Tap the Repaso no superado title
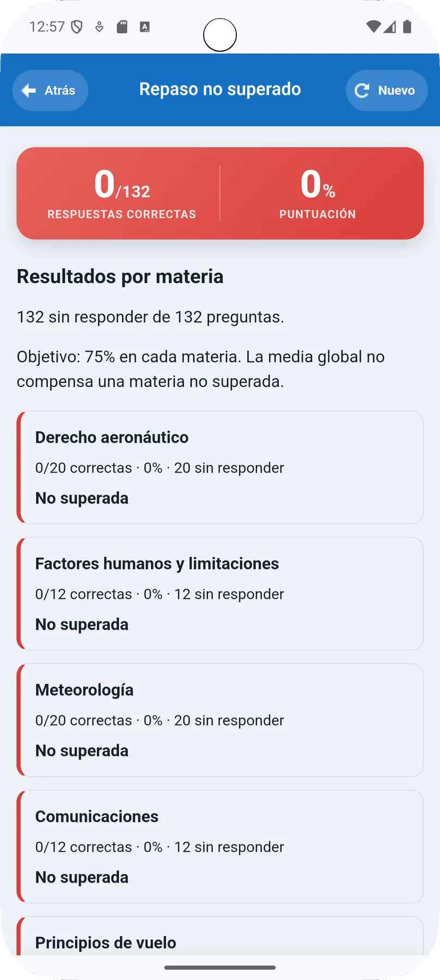Screen dimensions: 440x980 click(220, 89)
